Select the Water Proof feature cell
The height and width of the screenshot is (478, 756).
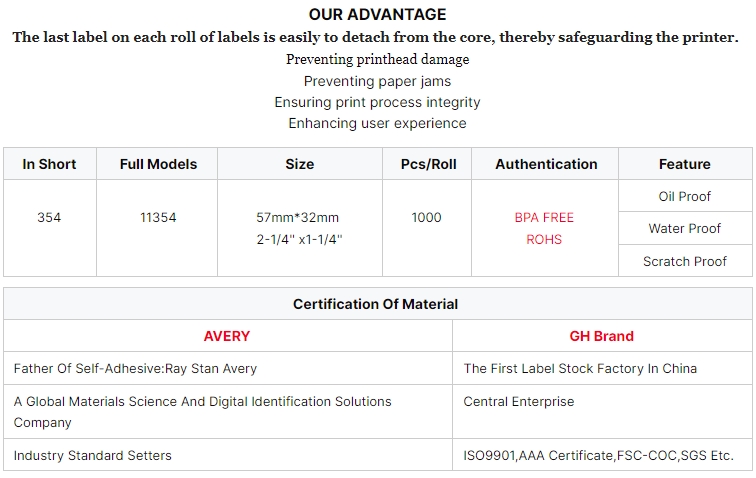coord(685,228)
